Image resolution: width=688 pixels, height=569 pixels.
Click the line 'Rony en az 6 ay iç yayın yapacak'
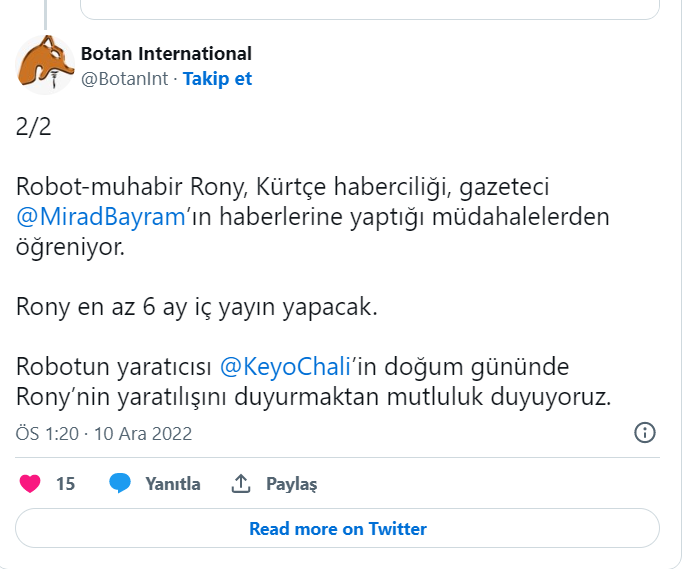pyautogui.click(x=197, y=306)
